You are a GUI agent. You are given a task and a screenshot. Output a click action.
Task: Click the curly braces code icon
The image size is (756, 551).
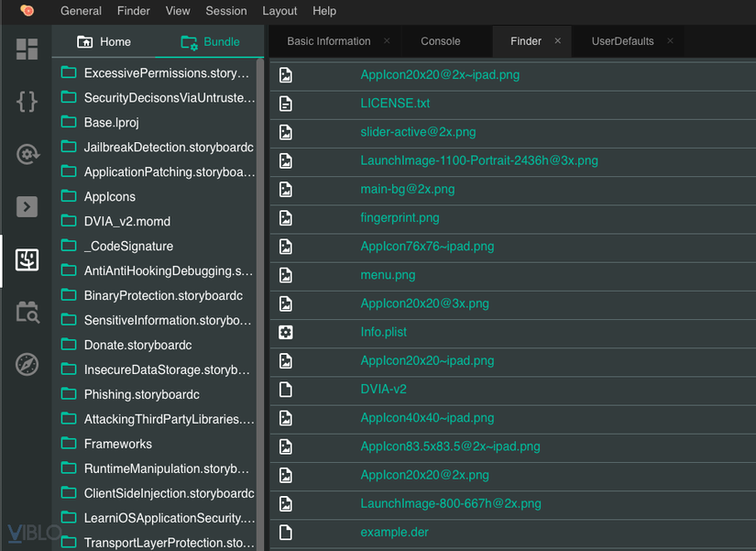pyautogui.click(x=27, y=101)
